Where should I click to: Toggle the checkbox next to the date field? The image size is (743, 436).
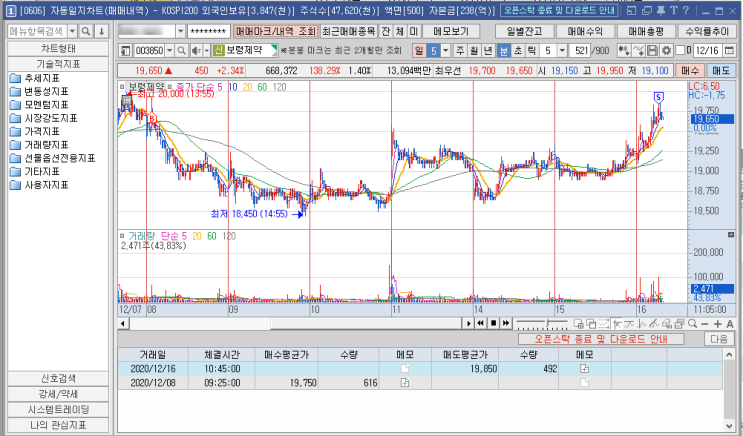(x=680, y=50)
